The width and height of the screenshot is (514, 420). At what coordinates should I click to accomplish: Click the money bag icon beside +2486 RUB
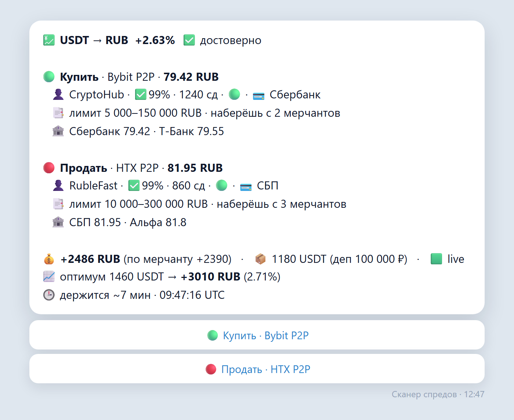point(49,259)
